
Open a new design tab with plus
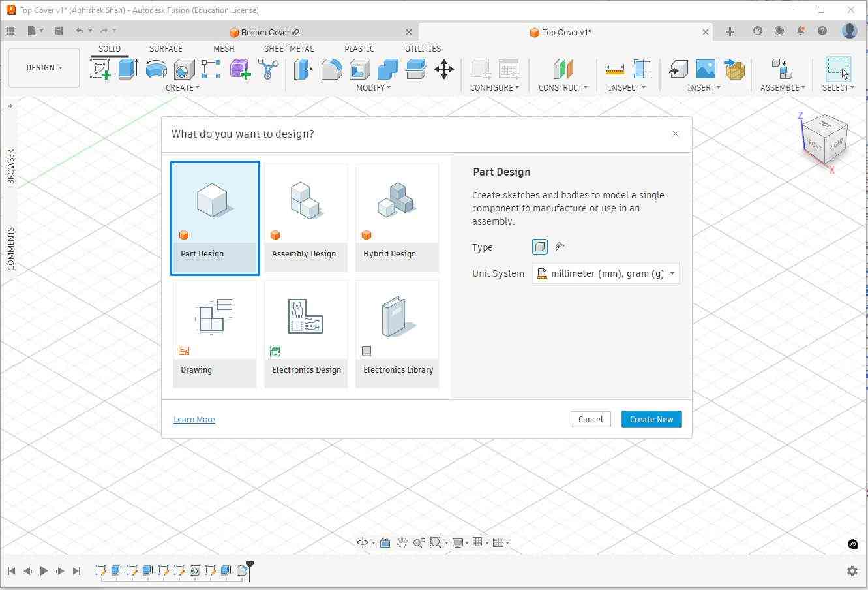point(730,31)
